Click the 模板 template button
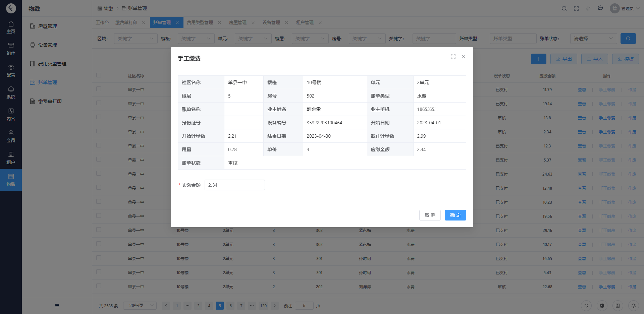 tap(626, 59)
